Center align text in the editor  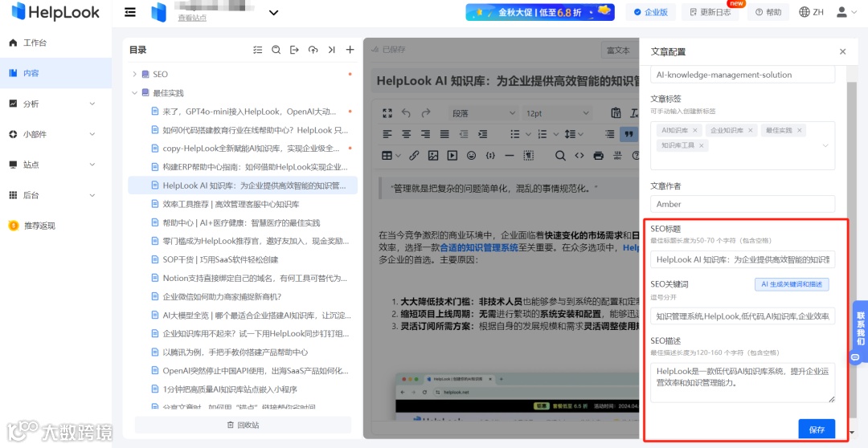(407, 134)
